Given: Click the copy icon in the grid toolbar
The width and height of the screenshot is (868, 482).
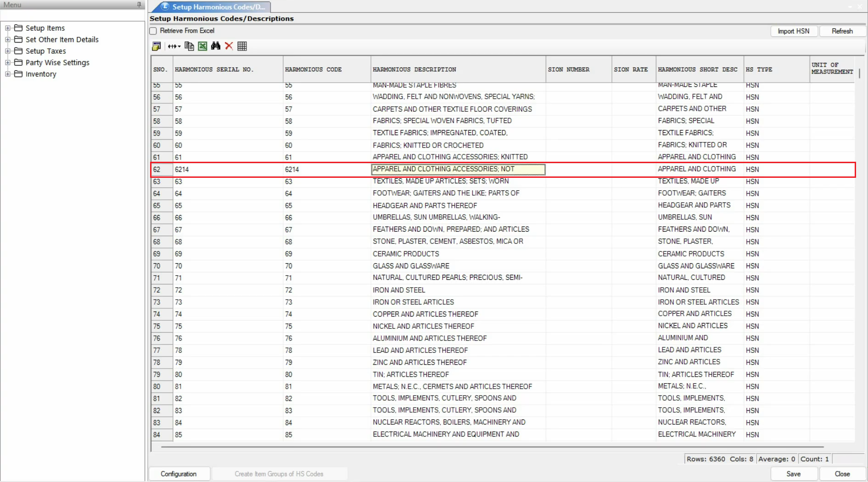Looking at the screenshot, I should point(189,46).
